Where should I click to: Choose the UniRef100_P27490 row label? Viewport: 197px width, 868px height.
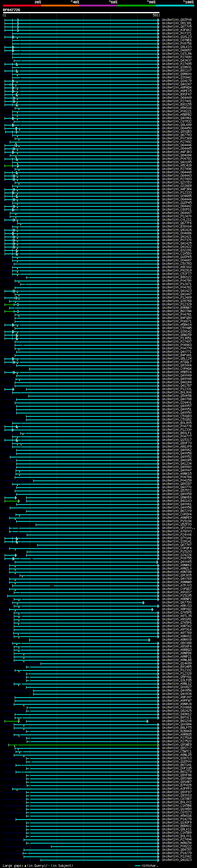coord(177,57)
